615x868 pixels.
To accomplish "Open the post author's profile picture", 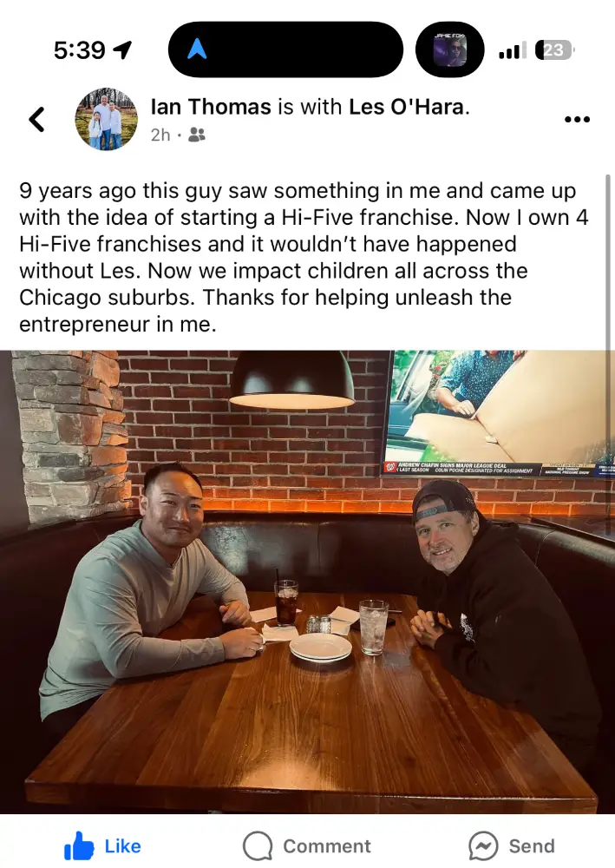I will tap(106, 119).
